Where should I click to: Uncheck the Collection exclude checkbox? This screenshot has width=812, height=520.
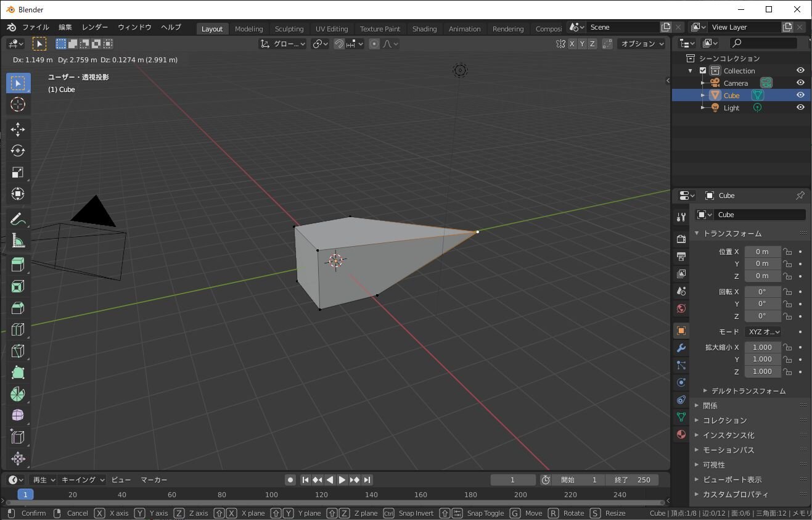(703, 70)
